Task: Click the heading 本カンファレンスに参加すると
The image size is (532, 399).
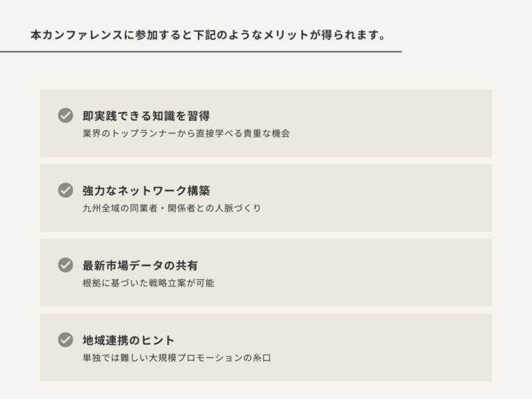Action: [111, 35]
